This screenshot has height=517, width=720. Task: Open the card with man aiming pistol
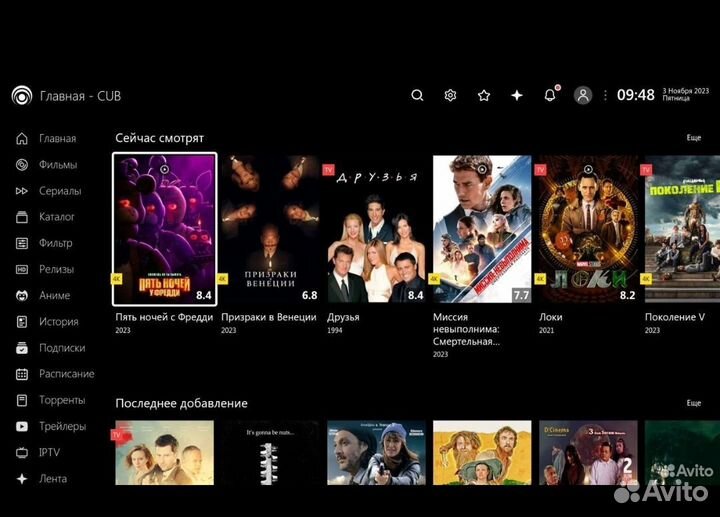376,453
